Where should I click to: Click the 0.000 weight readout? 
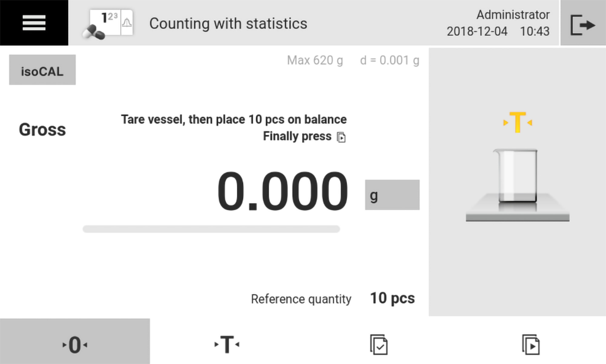(x=282, y=191)
